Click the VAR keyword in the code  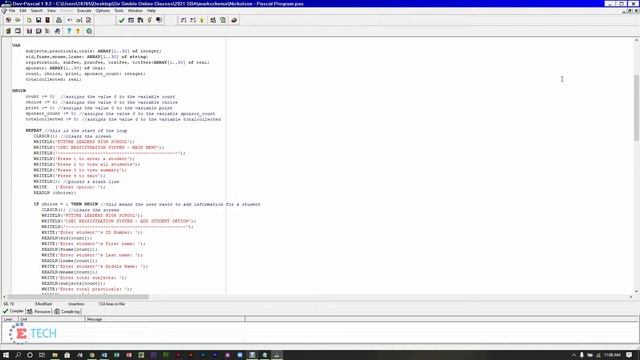point(16,45)
